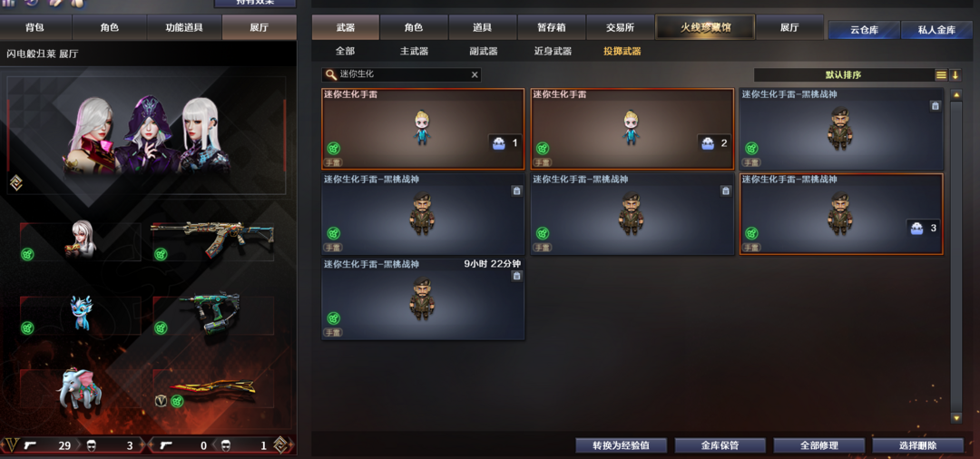Click the magnifier search icon

330,75
